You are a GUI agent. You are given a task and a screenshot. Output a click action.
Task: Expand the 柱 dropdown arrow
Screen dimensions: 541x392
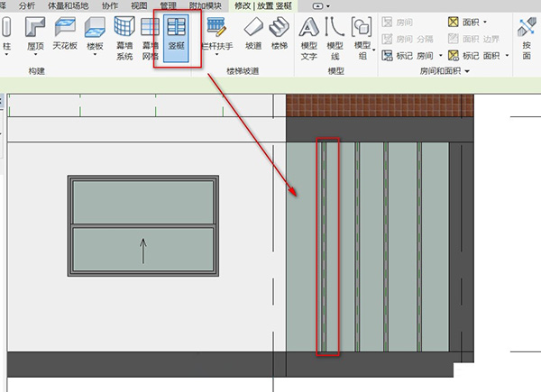pos(6,54)
